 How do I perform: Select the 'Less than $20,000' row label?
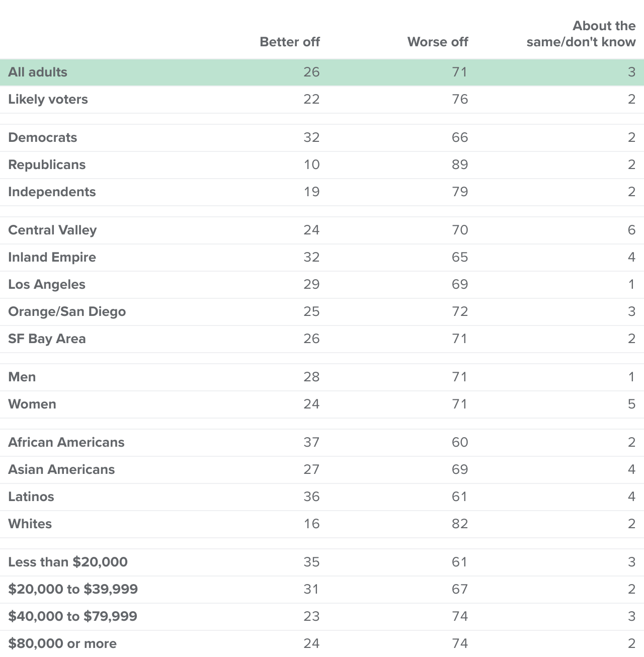68,562
